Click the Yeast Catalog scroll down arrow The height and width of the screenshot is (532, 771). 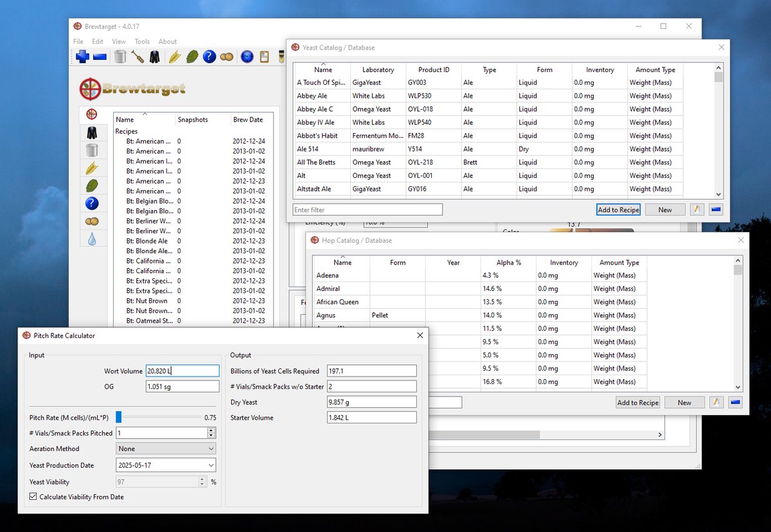(718, 194)
